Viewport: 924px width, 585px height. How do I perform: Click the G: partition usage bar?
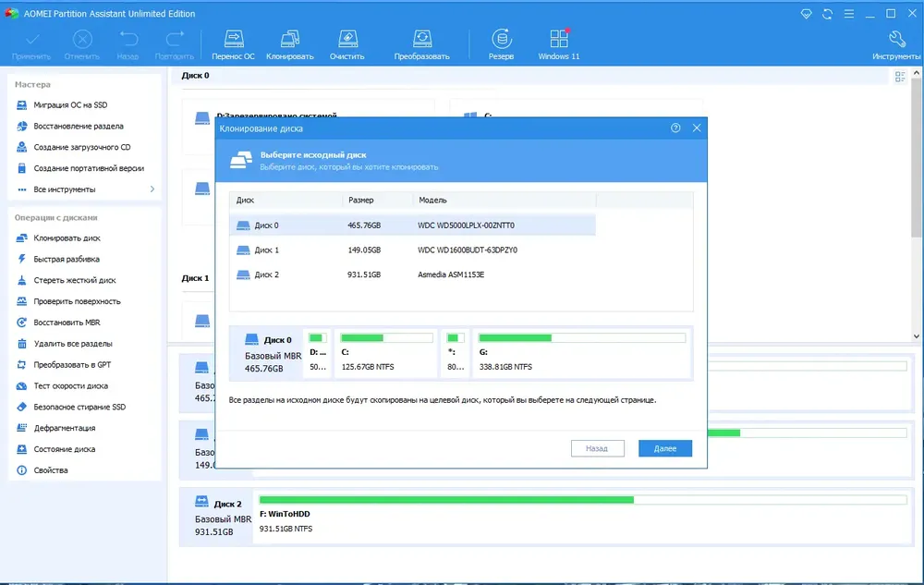click(581, 337)
